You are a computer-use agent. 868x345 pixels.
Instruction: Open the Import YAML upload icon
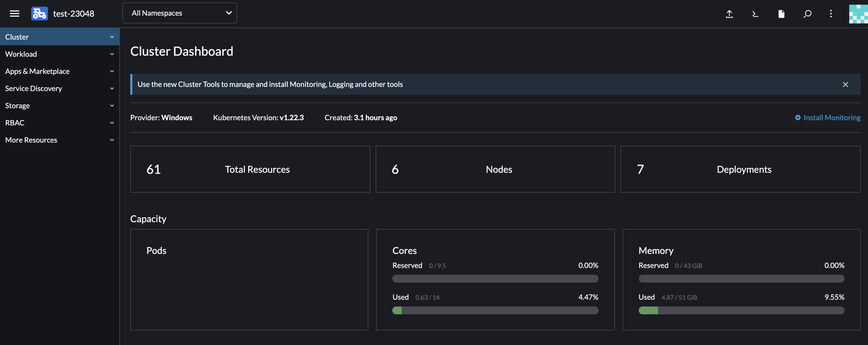729,14
